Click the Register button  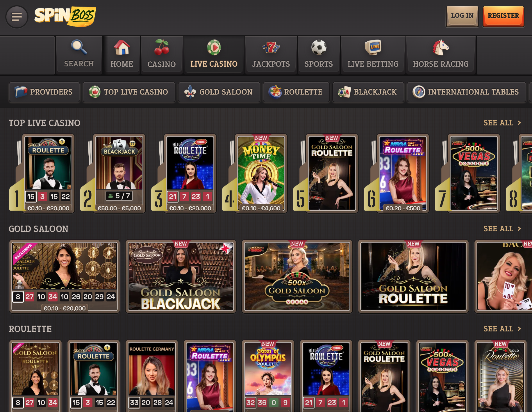pyautogui.click(x=504, y=16)
